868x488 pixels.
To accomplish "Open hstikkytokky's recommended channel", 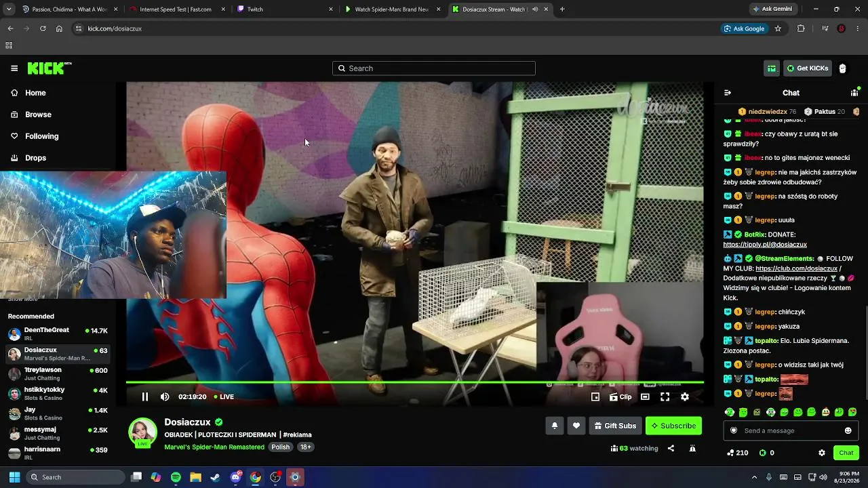I will (58, 394).
